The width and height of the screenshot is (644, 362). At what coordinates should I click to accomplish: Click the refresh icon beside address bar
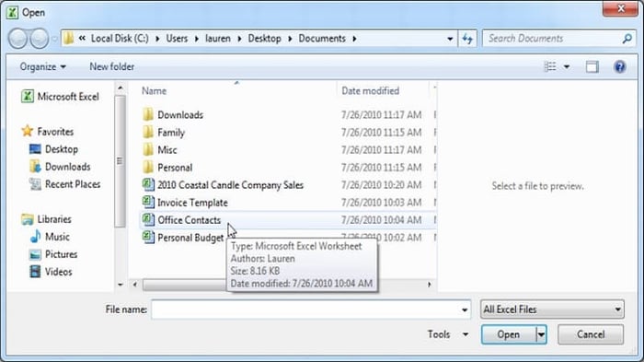[x=467, y=39]
